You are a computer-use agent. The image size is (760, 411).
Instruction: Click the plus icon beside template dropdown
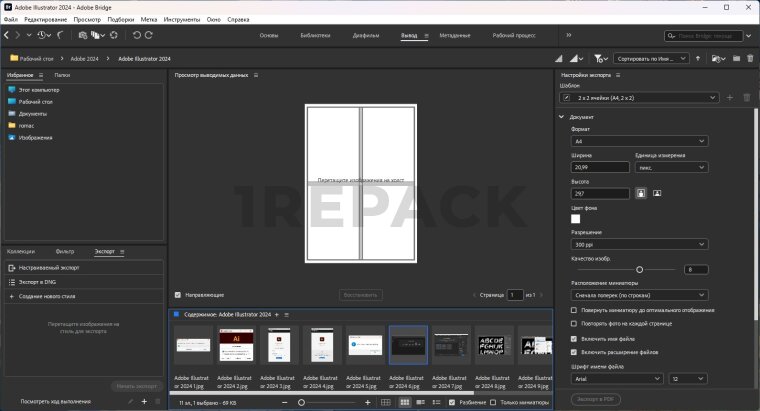tap(729, 97)
